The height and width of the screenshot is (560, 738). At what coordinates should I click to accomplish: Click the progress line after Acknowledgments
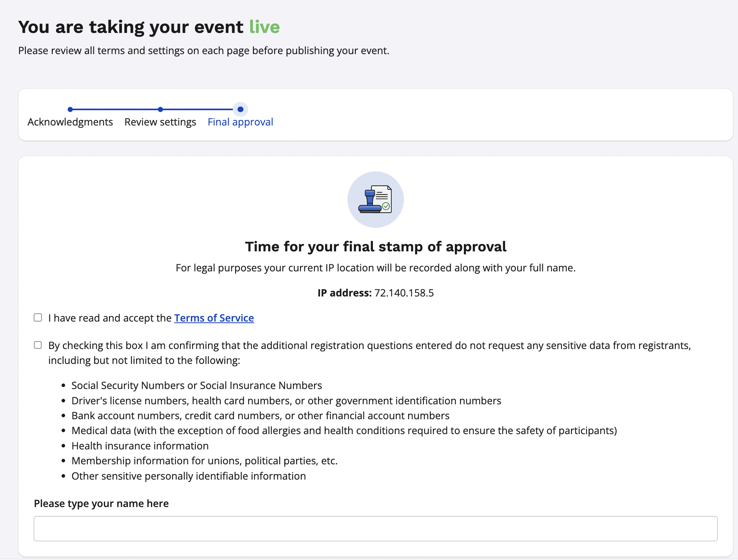115,109
